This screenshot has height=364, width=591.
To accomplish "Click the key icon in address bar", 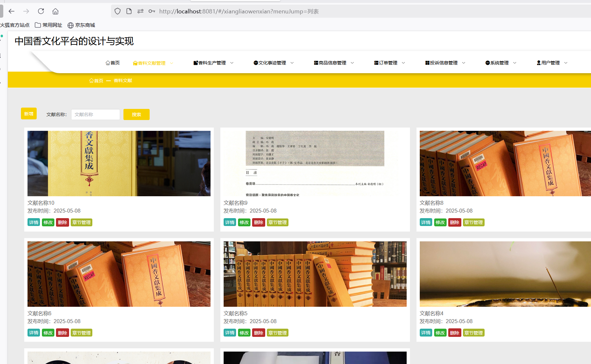I will [x=152, y=11].
